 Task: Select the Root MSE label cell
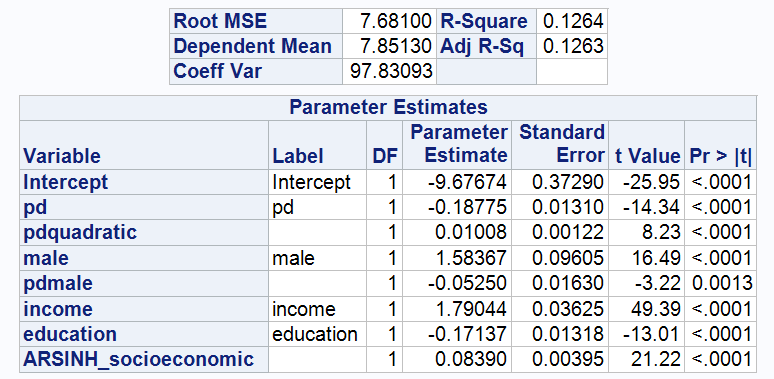[256, 21]
